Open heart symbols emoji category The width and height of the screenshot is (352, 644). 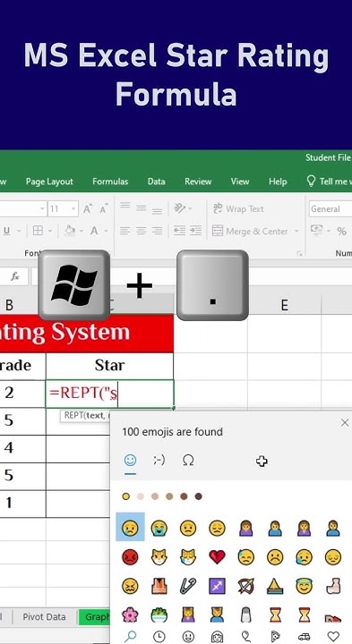(x=333, y=637)
